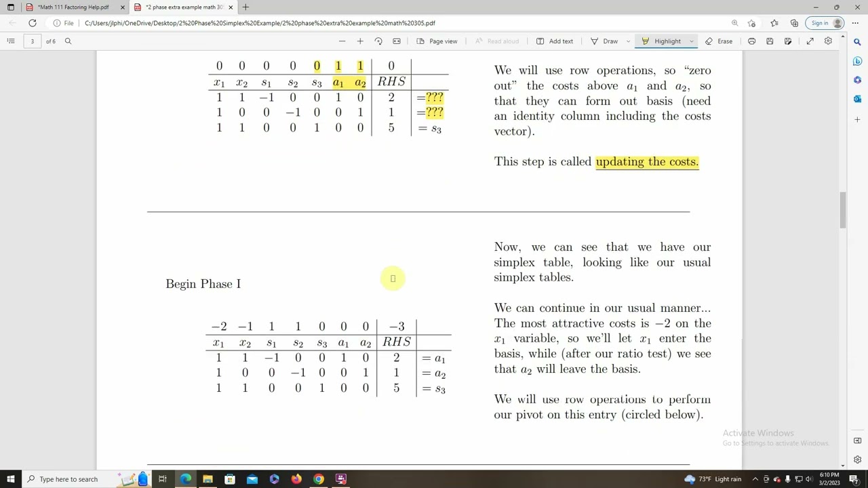The image size is (868, 488).
Task: Show hidden system tray icons
Action: [x=755, y=479]
